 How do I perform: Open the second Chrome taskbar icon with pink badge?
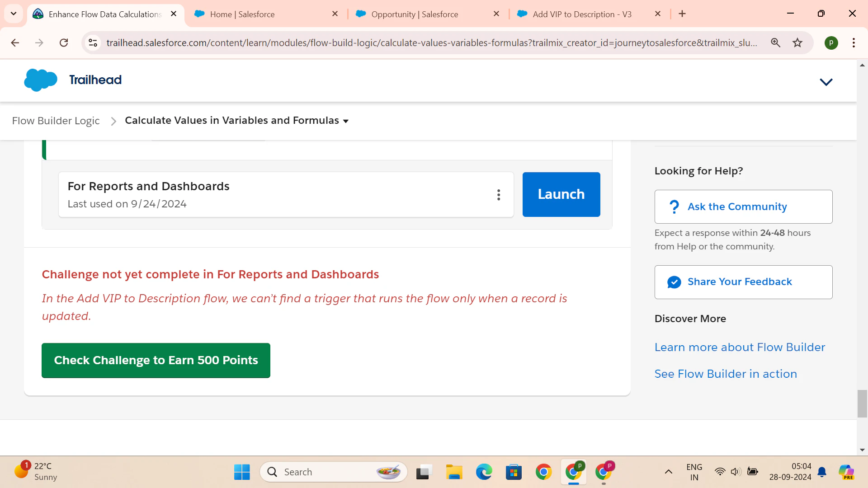pos(604,472)
